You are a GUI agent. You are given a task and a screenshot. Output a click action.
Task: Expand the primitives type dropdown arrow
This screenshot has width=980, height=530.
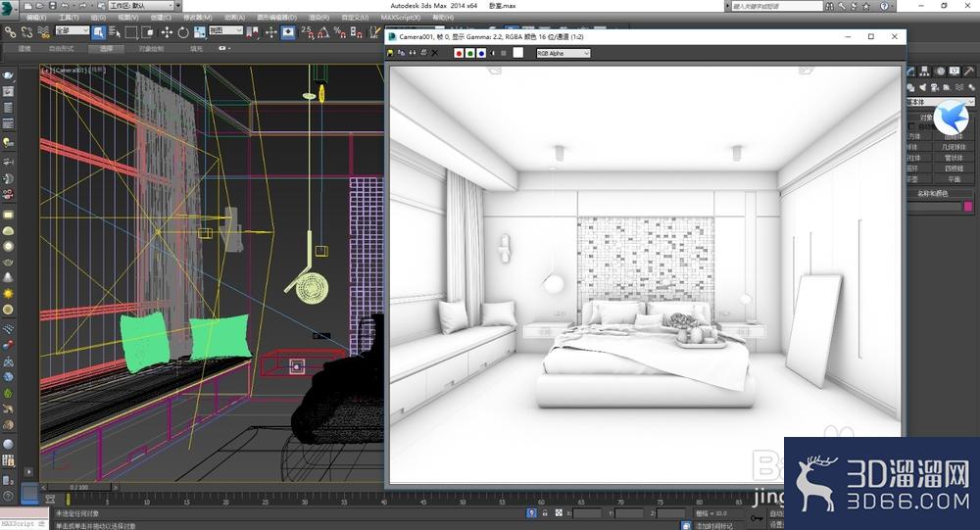[970, 102]
